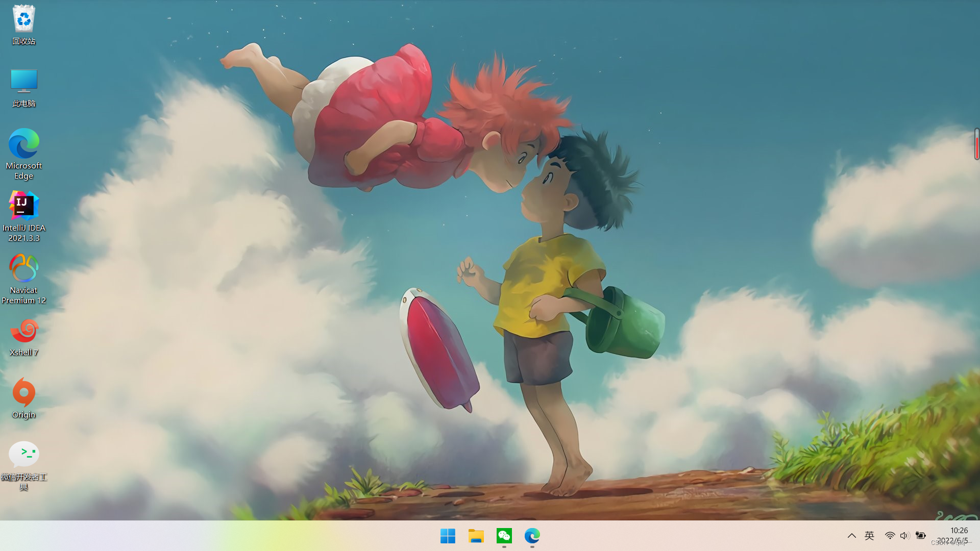Switch to WeChat in the taskbar
The image size is (980, 551).
point(504,536)
